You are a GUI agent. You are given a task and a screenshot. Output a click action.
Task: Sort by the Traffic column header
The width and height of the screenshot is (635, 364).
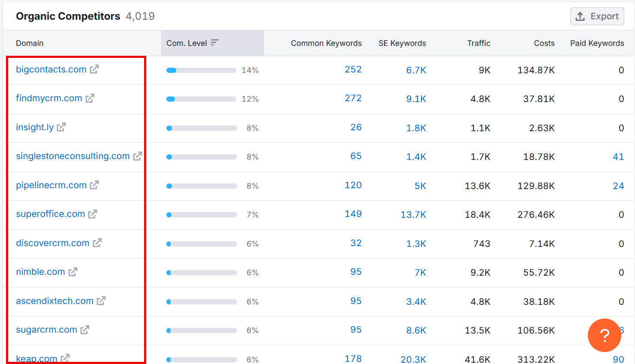[479, 43]
